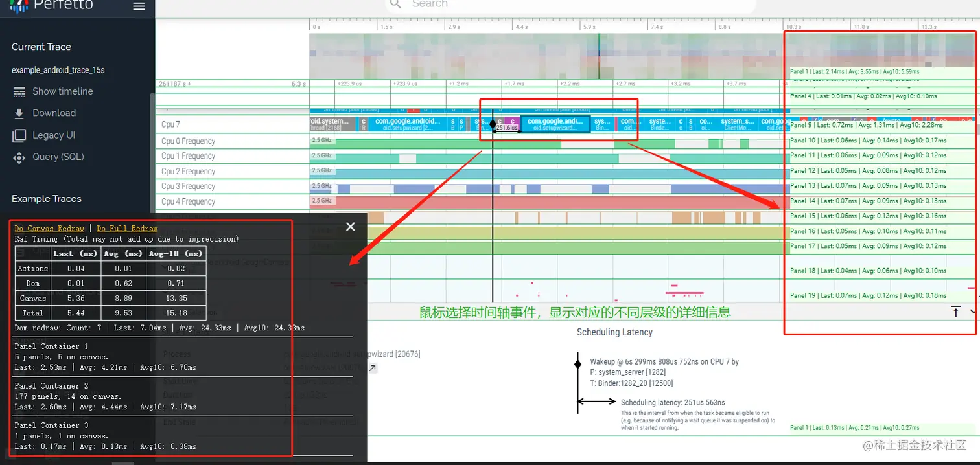Click the Total Avg-10 value 15.18
The height and width of the screenshot is (465, 980).
tap(176, 313)
